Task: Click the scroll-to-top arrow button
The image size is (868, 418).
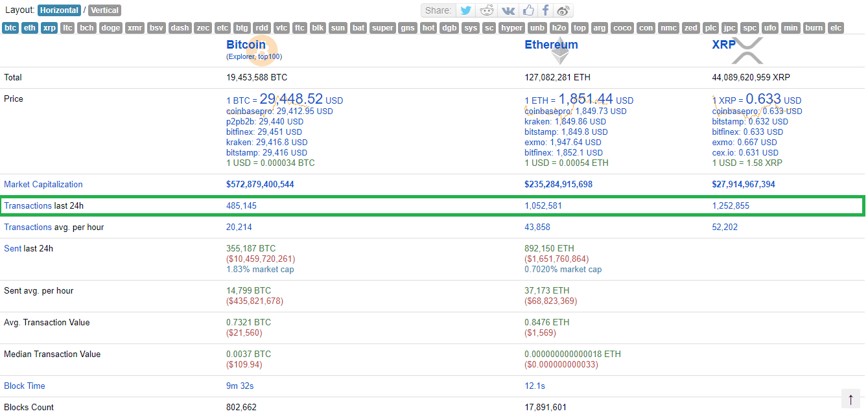Action: pos(850,399)
